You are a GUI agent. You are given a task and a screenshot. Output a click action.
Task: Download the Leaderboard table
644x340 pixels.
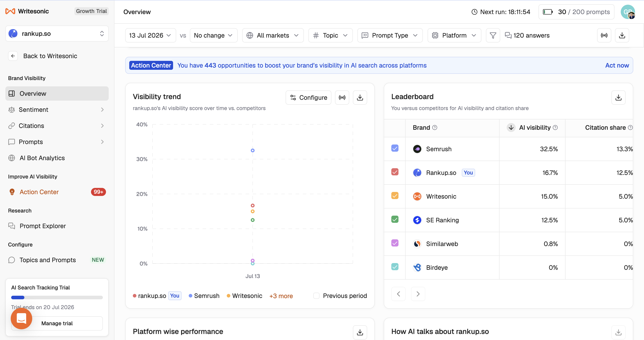(x=619, y=98)
